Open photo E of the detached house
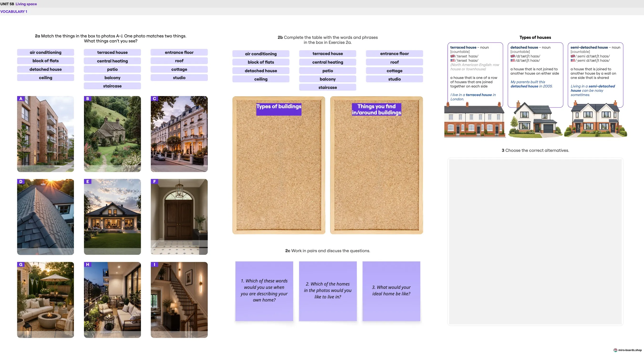The height and width of the screenshot is (353, 644). point(112,217)
